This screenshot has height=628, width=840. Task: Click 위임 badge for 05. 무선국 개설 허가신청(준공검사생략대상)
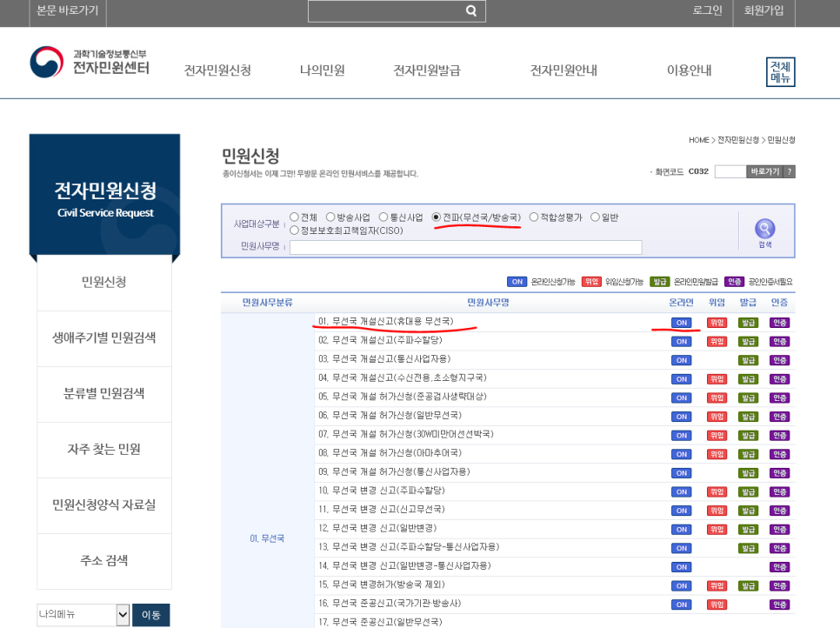717,398
